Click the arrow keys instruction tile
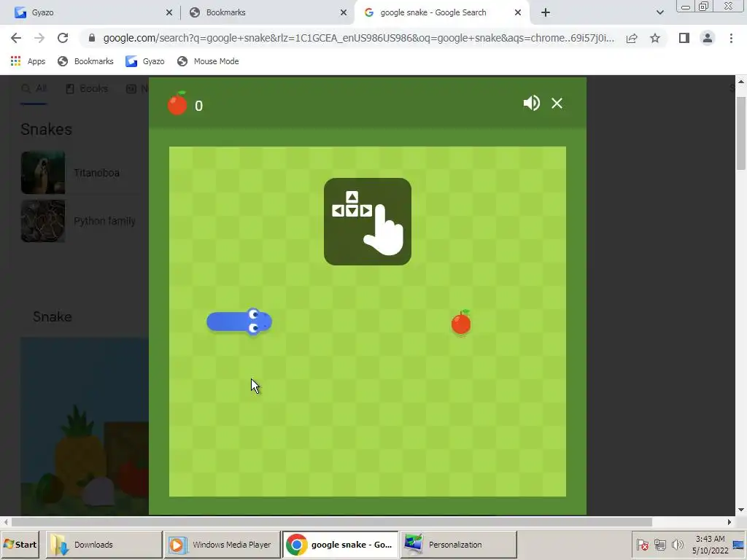747x560 pixels. click(368, 222)
